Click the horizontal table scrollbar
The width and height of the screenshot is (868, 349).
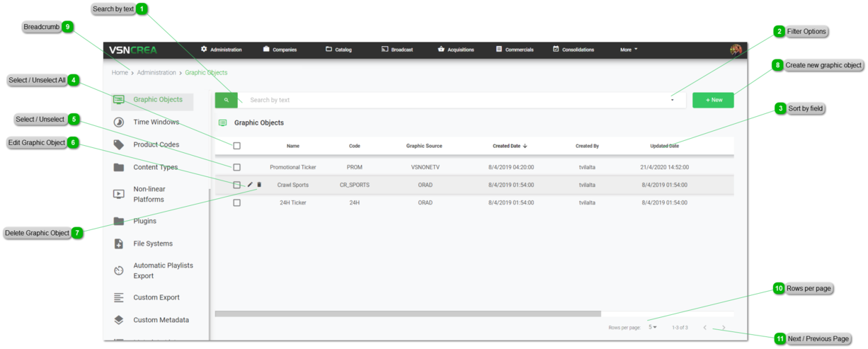pos(408,314)
